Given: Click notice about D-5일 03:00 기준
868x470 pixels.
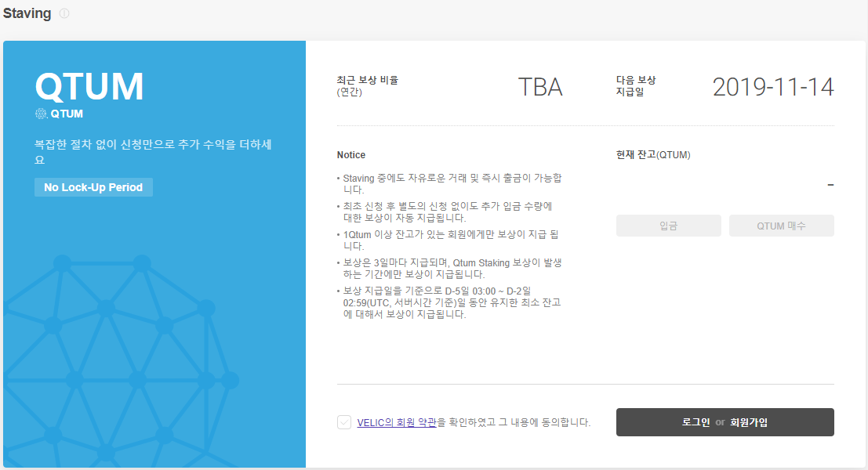Looking at the screenshot, I should (449, 302).
